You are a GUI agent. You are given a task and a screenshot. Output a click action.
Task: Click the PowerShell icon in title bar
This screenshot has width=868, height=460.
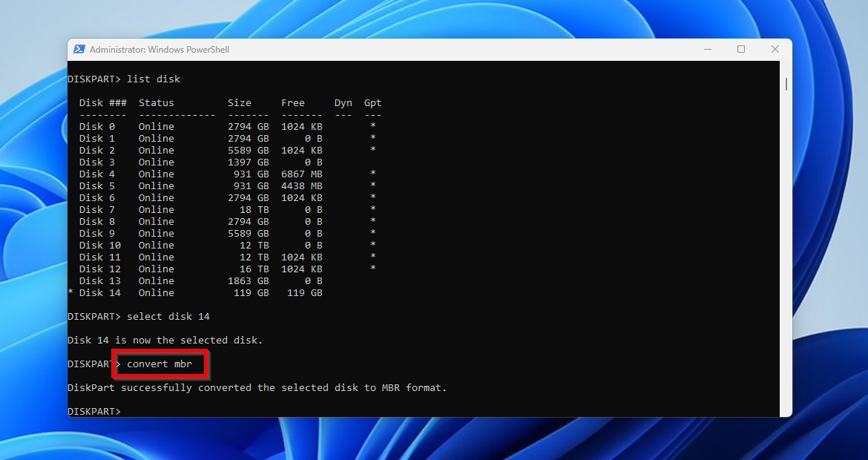tap(79, 49)
